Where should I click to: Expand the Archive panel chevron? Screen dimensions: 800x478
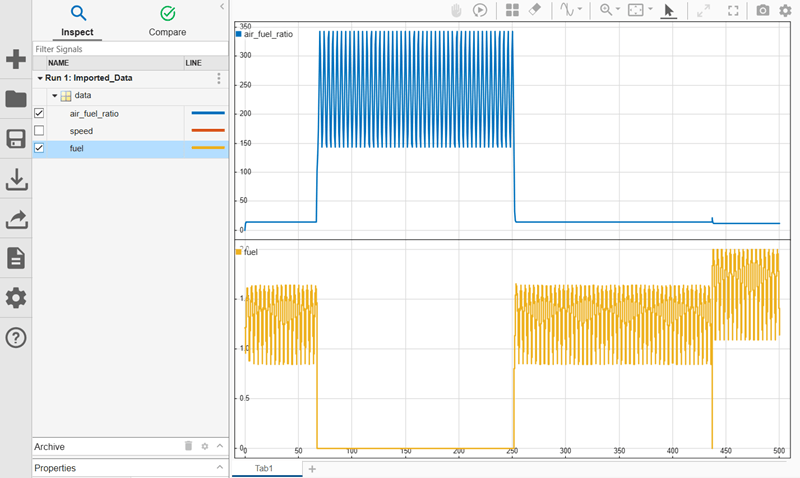point(220,446)
